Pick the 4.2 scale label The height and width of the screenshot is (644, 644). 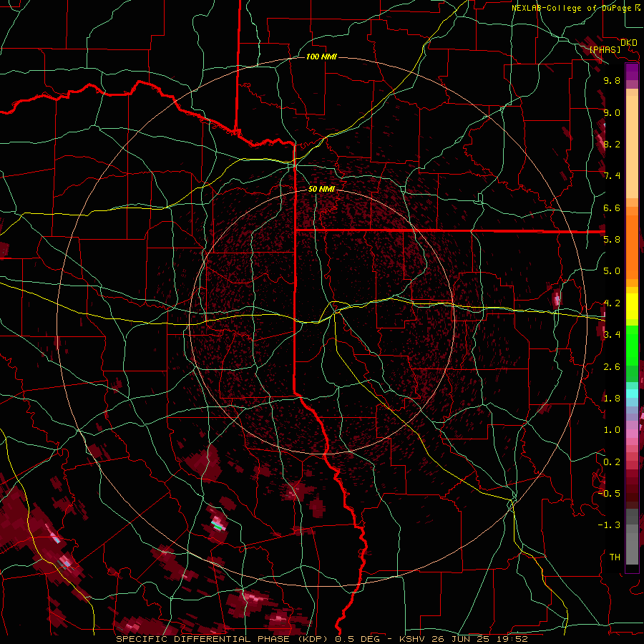[612, 303]
